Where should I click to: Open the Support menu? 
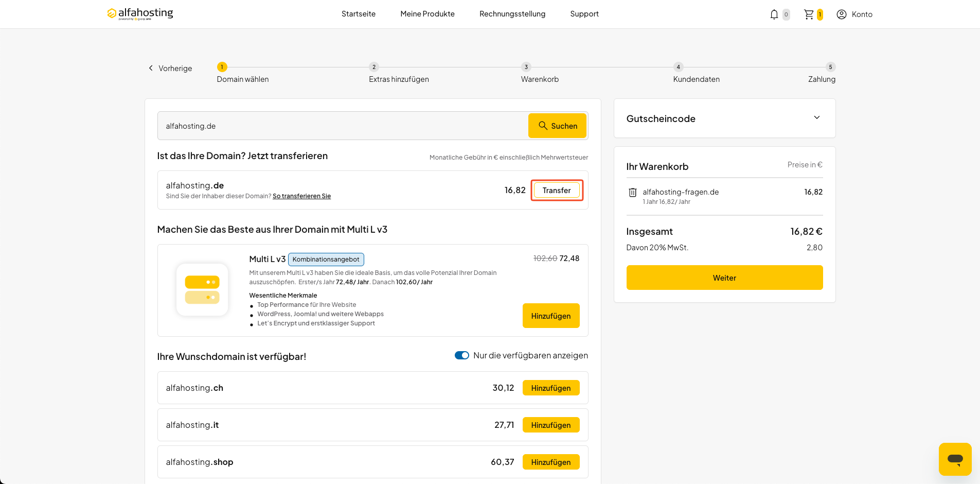[x=584, y=14]
